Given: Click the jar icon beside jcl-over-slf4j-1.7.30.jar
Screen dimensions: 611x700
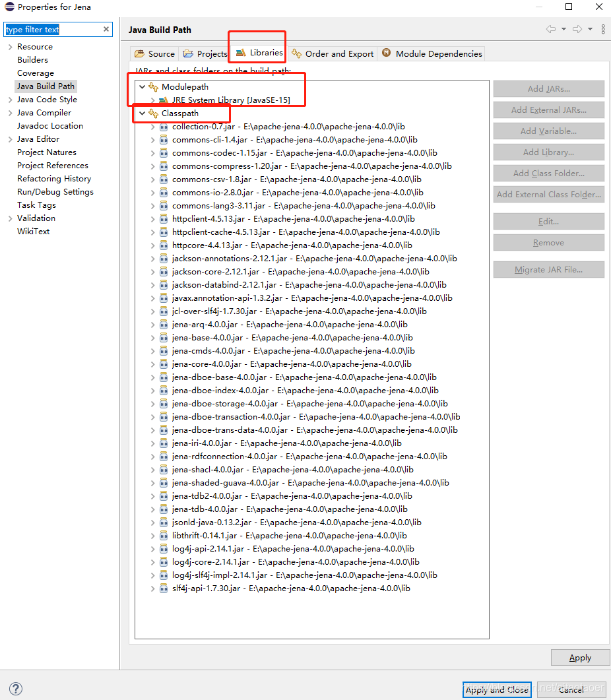Looking at the screenshot, I should click(164, 311).
